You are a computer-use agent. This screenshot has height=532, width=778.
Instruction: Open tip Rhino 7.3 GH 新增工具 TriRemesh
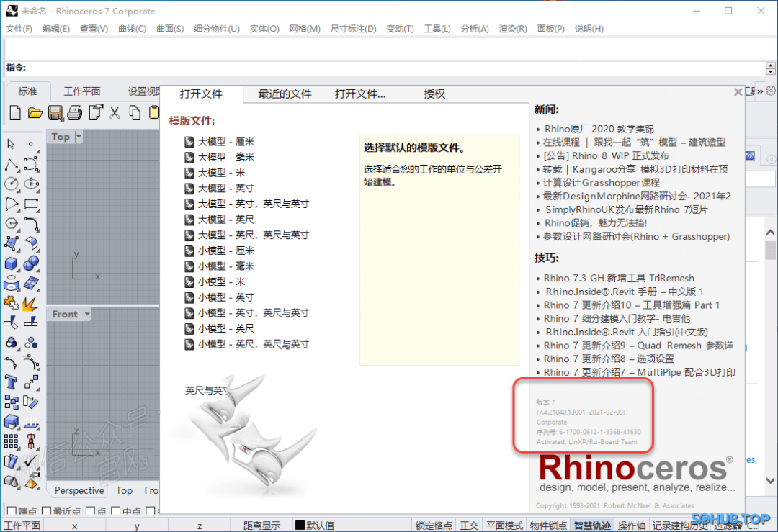click(x=619, y=278)
